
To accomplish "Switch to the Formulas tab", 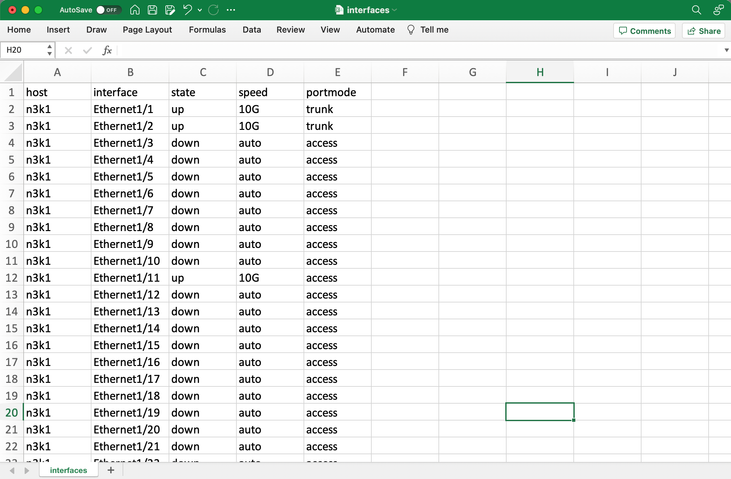I will click(207, 30).
